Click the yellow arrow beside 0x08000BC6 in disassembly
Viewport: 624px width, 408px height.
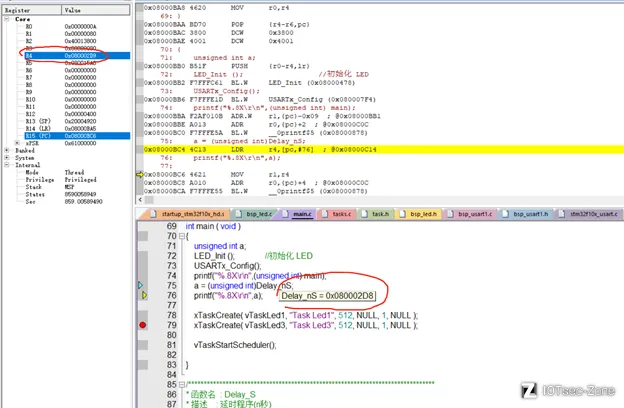pyautogui.click(x=139, y=174)
